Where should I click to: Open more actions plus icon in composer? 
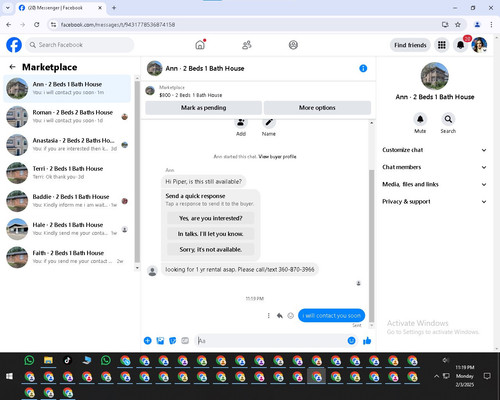coord(147,341)
